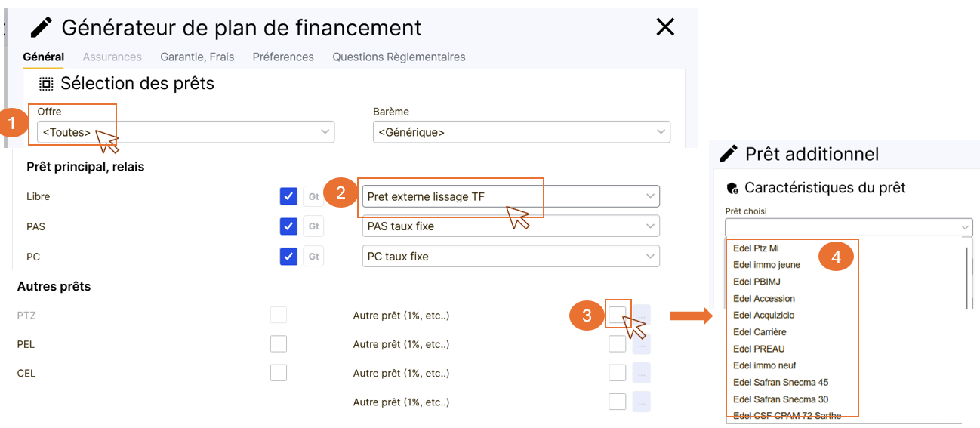Select Edel immo jeune from the list
This screenshot has height=428, width=980.
[766, 265]
